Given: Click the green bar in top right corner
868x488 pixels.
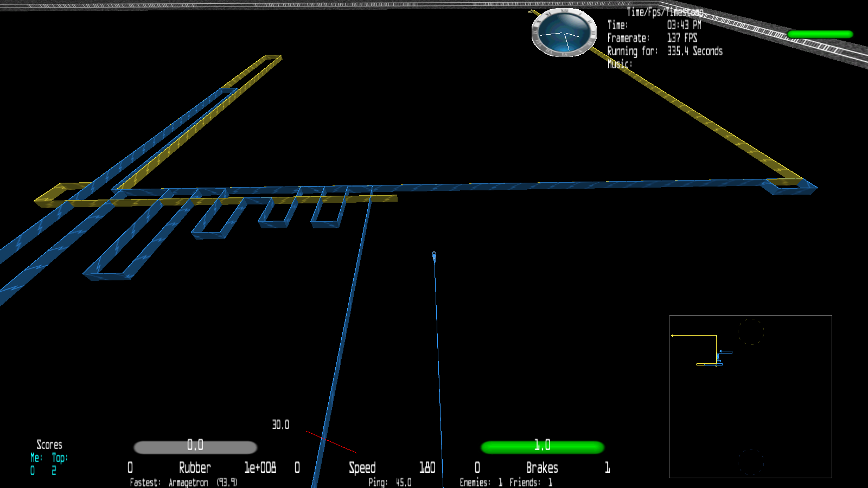Looking at the screenshot, I should tap(820, 34).
